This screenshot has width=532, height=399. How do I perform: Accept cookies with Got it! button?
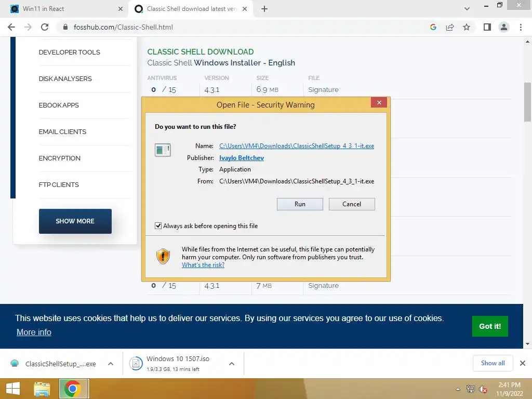[490, 326]
